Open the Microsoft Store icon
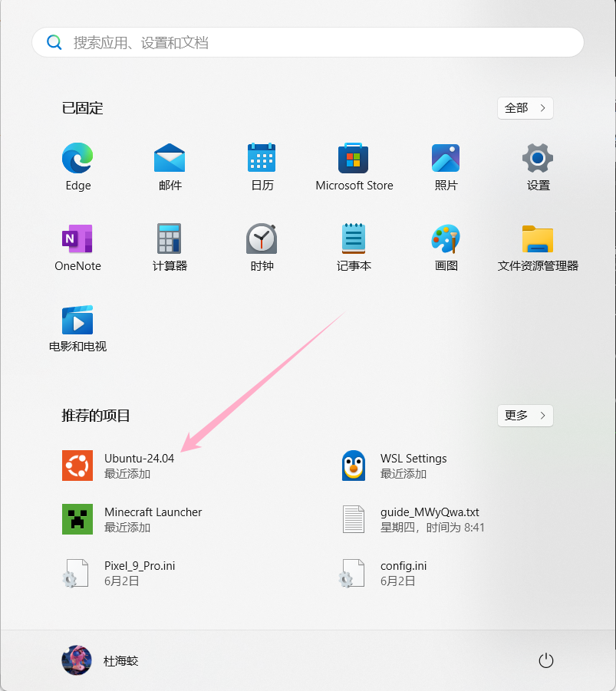 coord(353,158)
